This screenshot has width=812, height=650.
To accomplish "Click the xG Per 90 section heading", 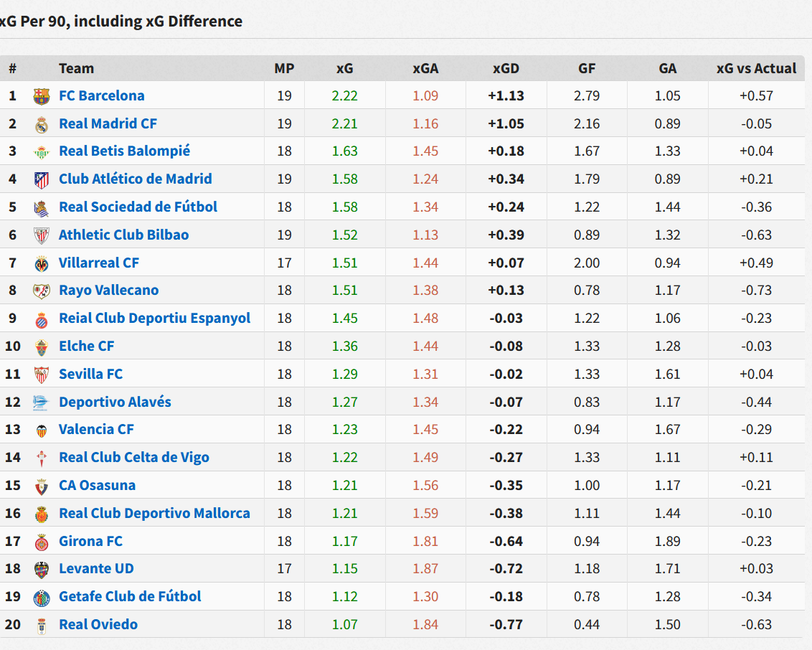I will 121,22.
